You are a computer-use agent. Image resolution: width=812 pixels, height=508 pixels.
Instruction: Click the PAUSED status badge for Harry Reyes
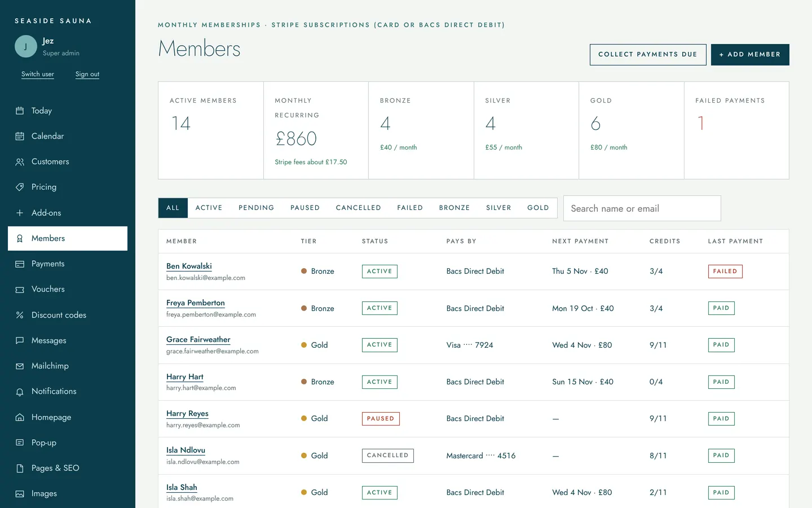(x=381, y=419)
